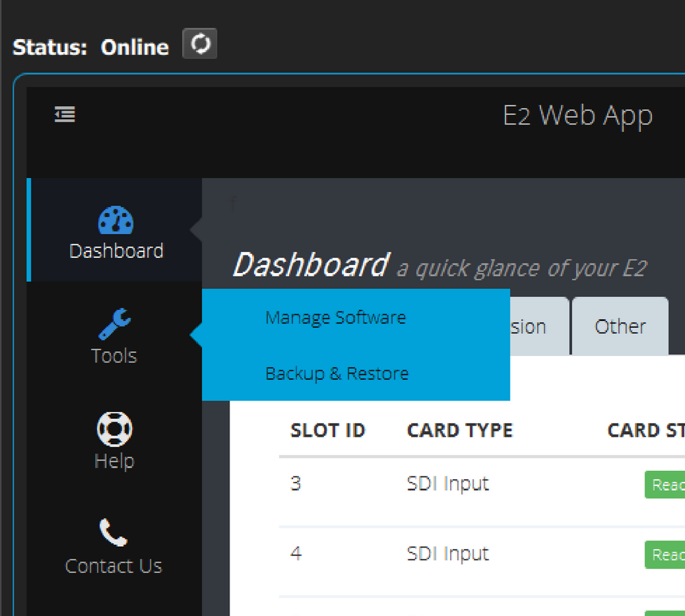The height and width of the screenshot is (616, 685).
Task: Open the Tools wrench item
Action: point(114,336)
